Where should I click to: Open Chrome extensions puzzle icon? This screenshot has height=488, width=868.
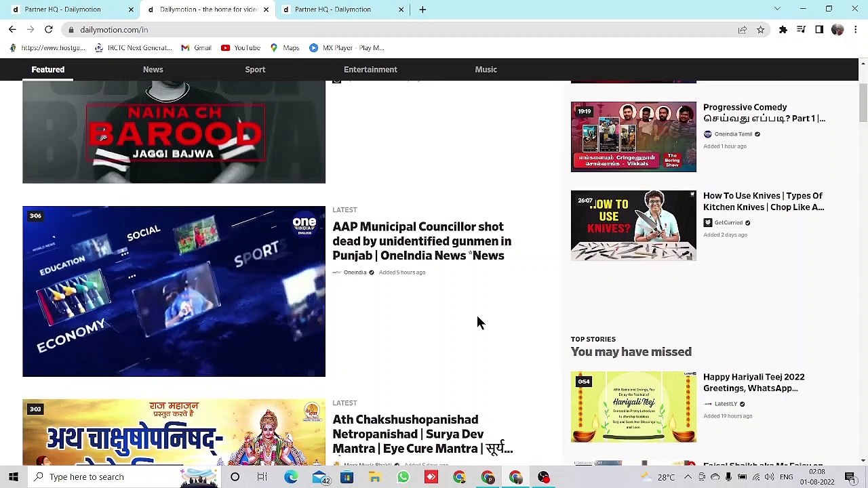(783, 30)
